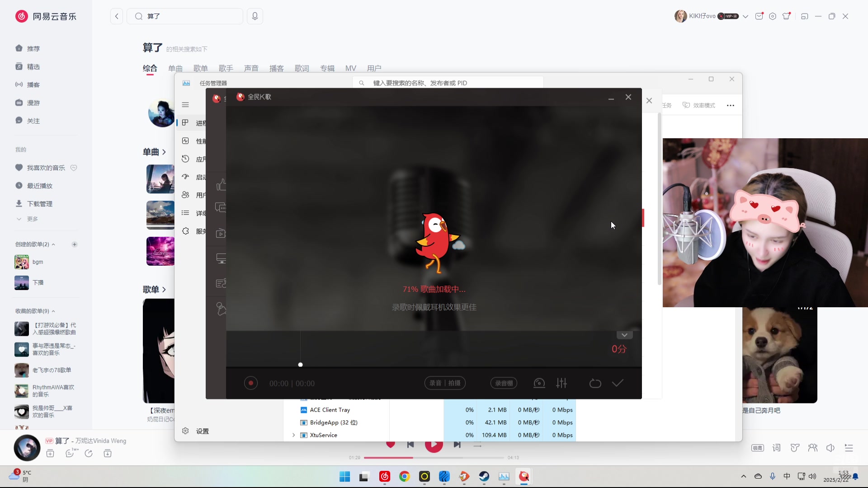Open Task Manager more options ellipsis
This screenshot has width=868, height=488.
(731, 105)
